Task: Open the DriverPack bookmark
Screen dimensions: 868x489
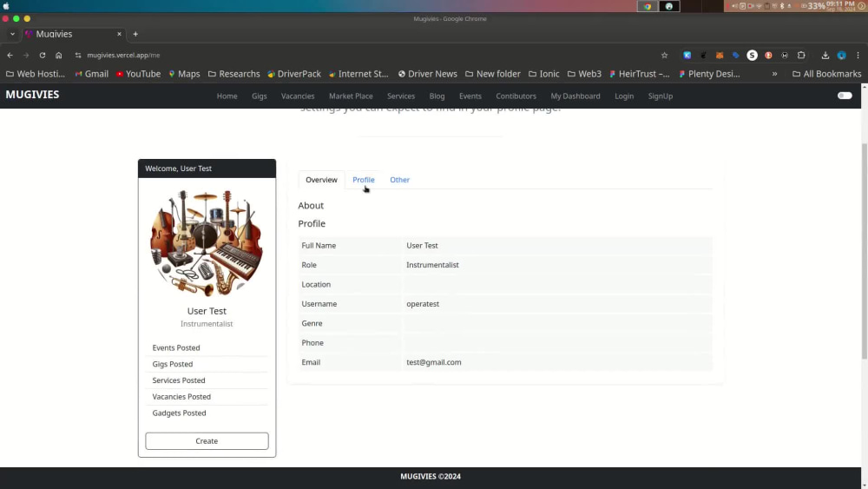Action: tap(294, 74)
